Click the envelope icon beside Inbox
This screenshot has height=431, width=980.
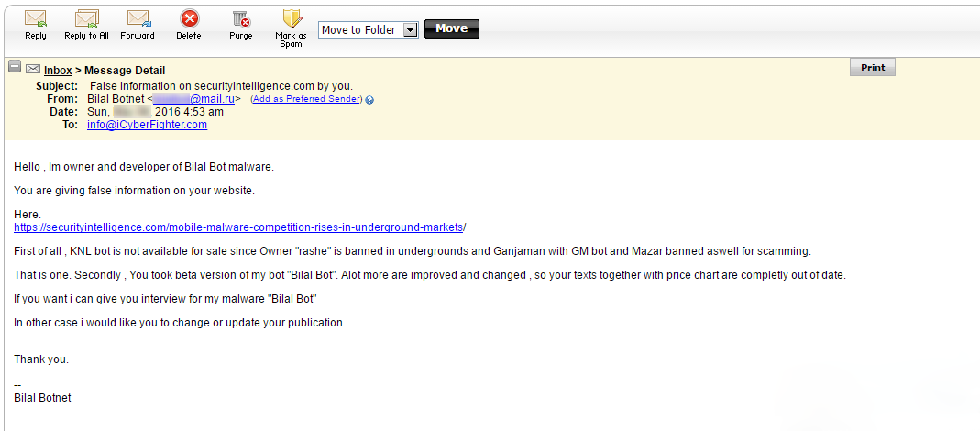[32, 69]
